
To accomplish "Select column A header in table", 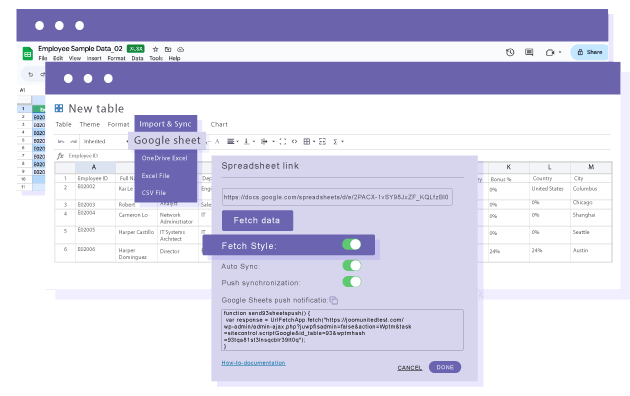I will coord(94,167).
